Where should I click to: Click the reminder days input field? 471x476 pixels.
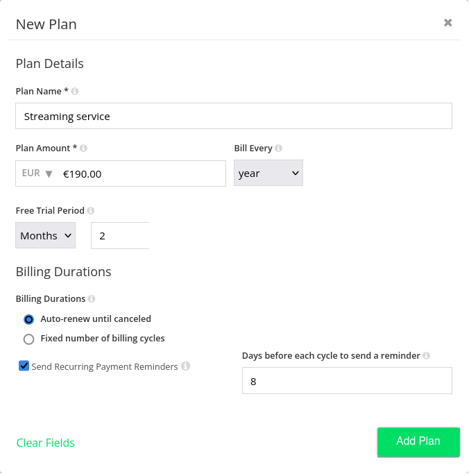tap(347, 382)
